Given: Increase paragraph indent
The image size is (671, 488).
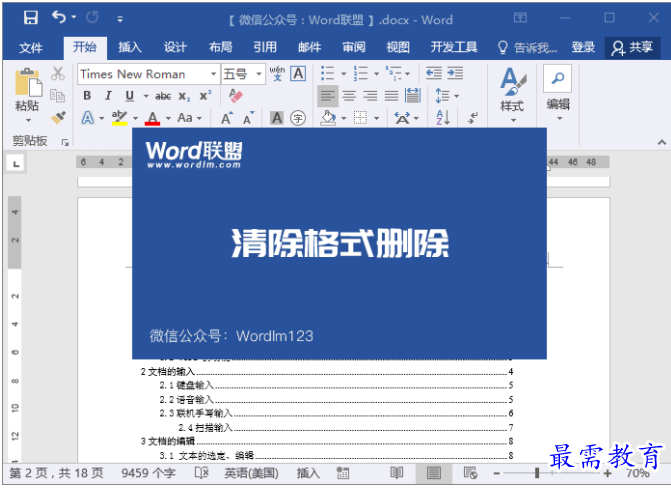Looking at the screenshot, I should pyautogui.click(x=455, y=73).
